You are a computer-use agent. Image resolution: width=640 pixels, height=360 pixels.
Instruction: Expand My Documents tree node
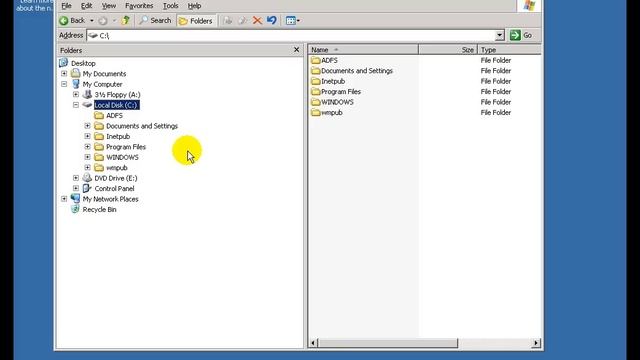pyautogui.click(x=64, y=73)
